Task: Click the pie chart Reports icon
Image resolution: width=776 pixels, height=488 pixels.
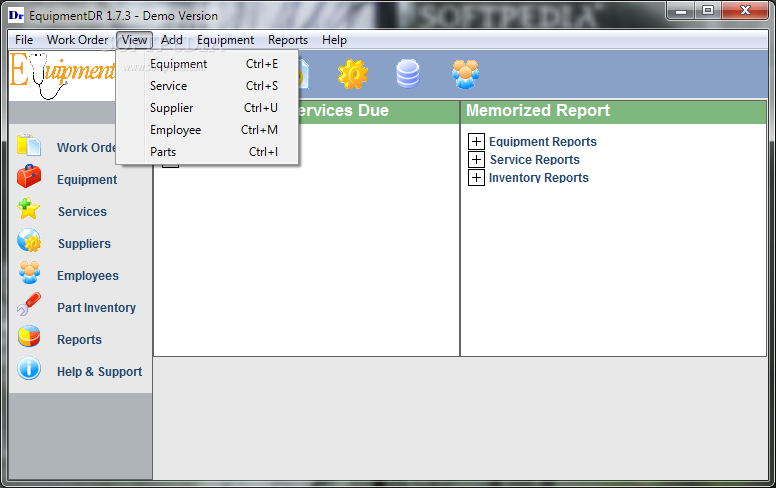Action: tap(29, 336)
